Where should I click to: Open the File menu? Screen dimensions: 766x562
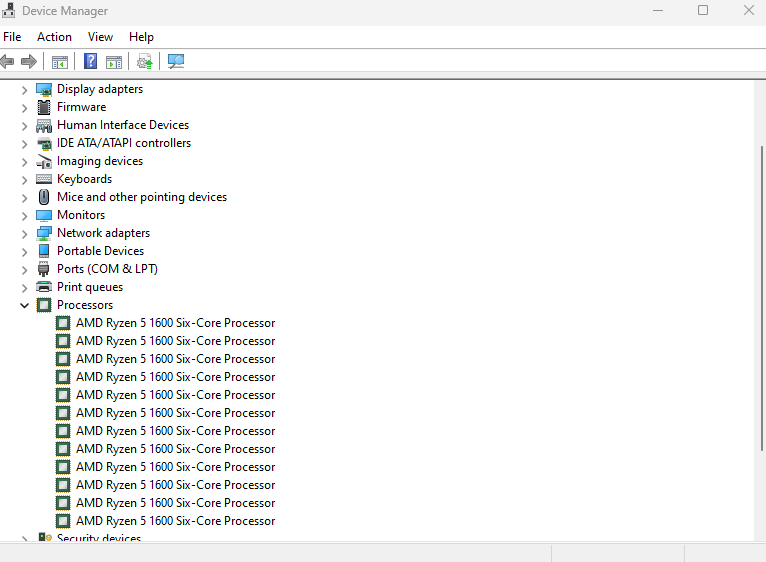(x=12, y=37)
